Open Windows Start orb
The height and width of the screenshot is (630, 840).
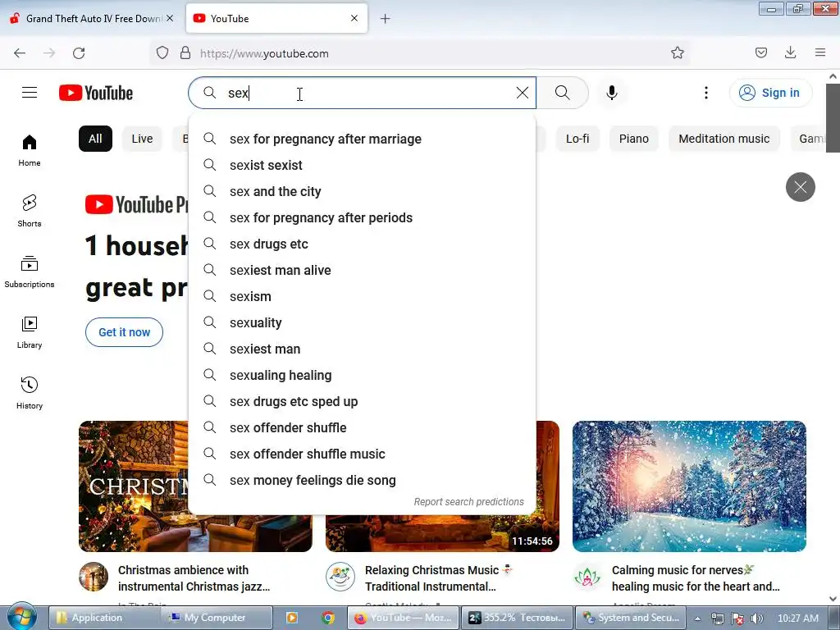22,617
